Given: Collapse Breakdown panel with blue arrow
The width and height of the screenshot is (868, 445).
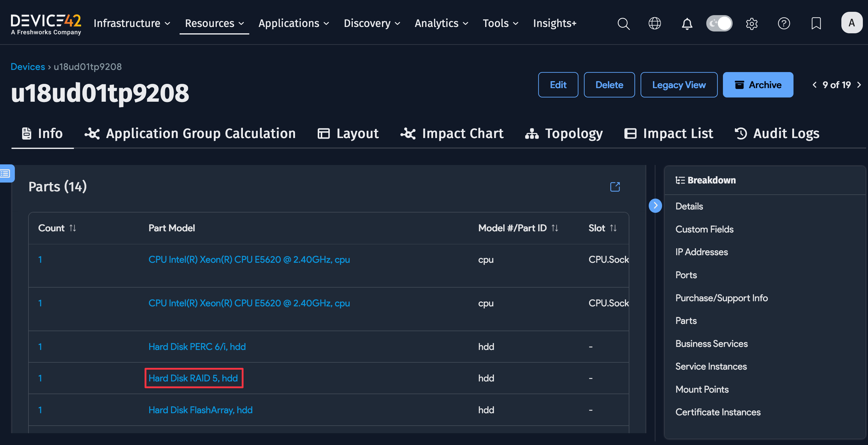Looking at the screenshot, I should [x=655, y=206].
